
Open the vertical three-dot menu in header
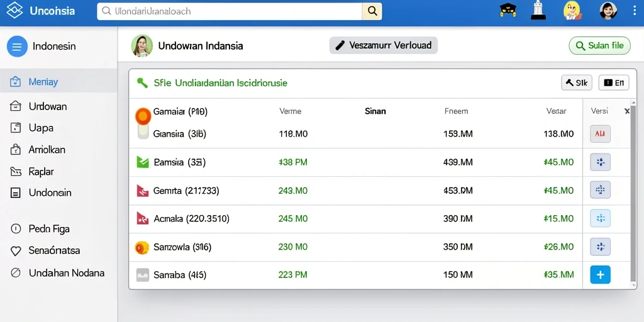pos(635,10)
